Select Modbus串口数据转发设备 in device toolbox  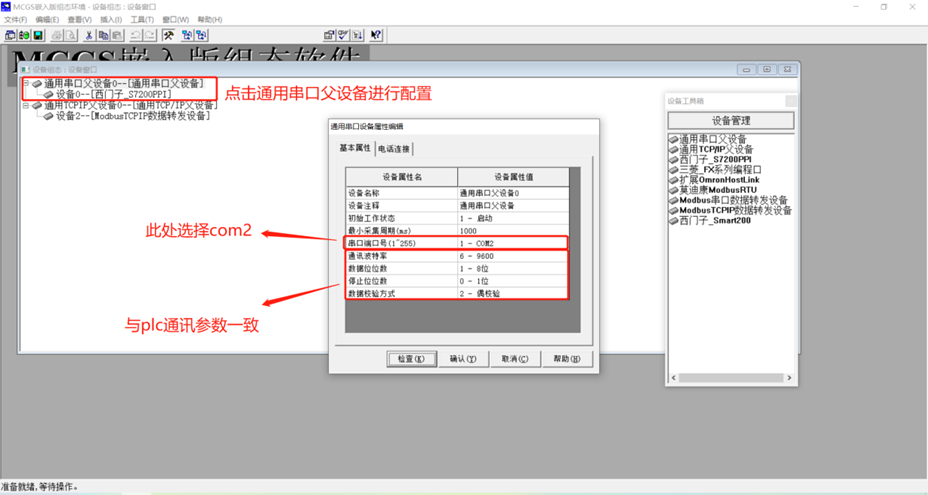pyautogui.click(x=729, y=200)
